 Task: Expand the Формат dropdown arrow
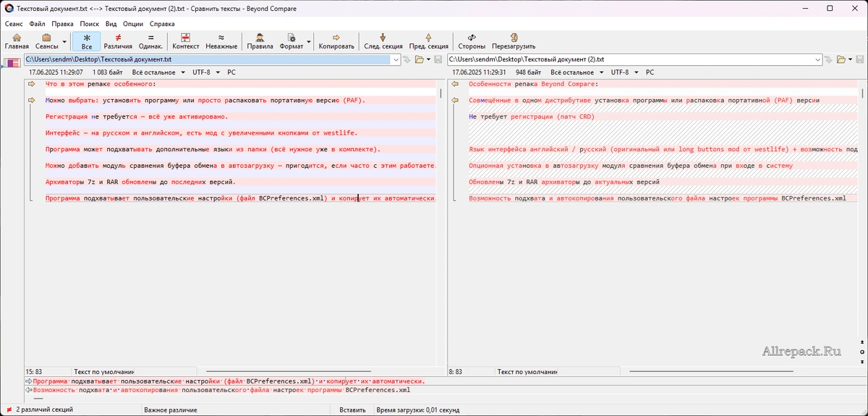click(x=309, y=41)
